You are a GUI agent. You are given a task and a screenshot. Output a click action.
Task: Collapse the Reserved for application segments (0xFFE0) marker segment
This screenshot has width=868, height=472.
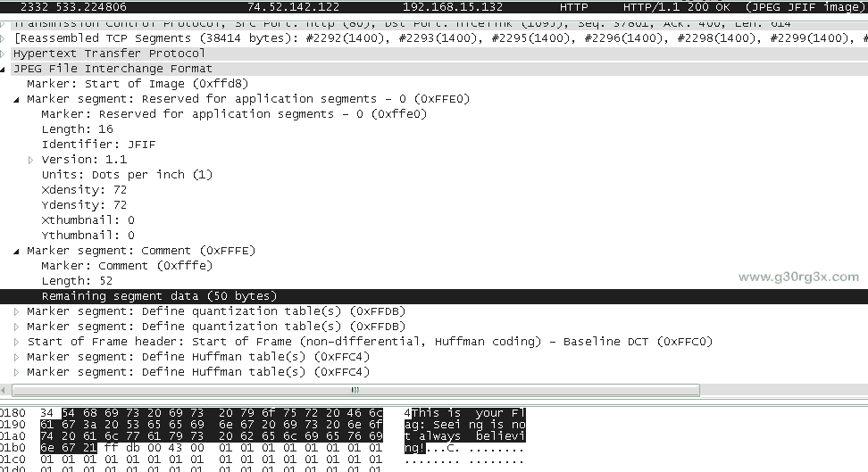pos(17,99)
